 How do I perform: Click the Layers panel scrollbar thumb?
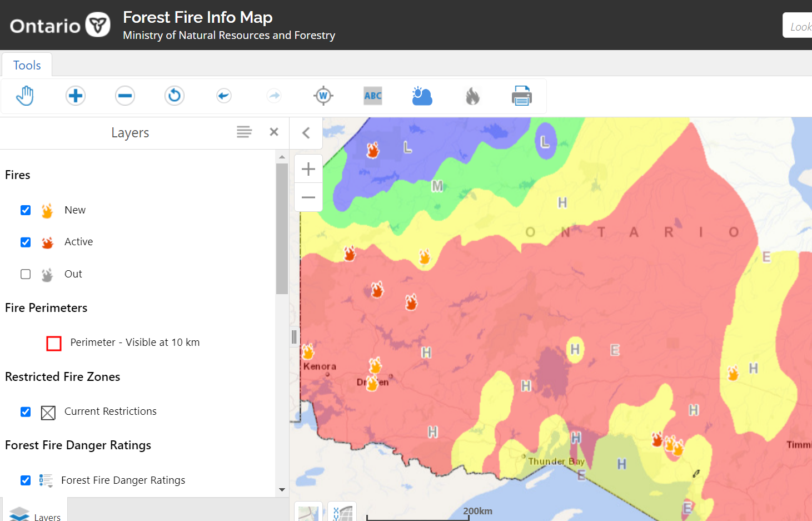click(x=282, y=229)
